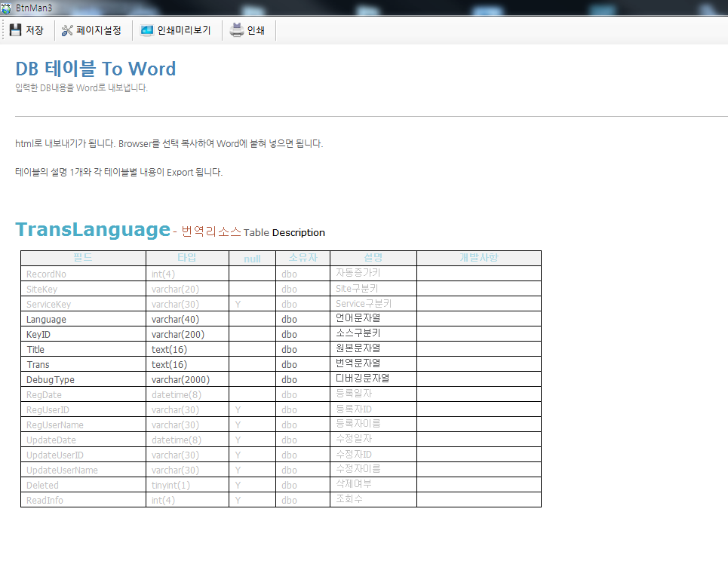Select the DB 테이블 To Word heading
Image resolution: width=728 pixels, height=564 pixels.
96,69
